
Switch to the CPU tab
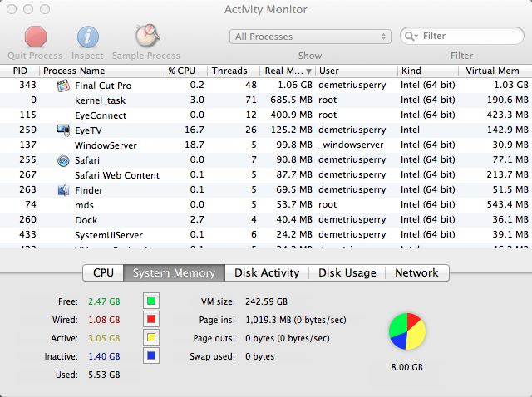[x=103, y=273]
